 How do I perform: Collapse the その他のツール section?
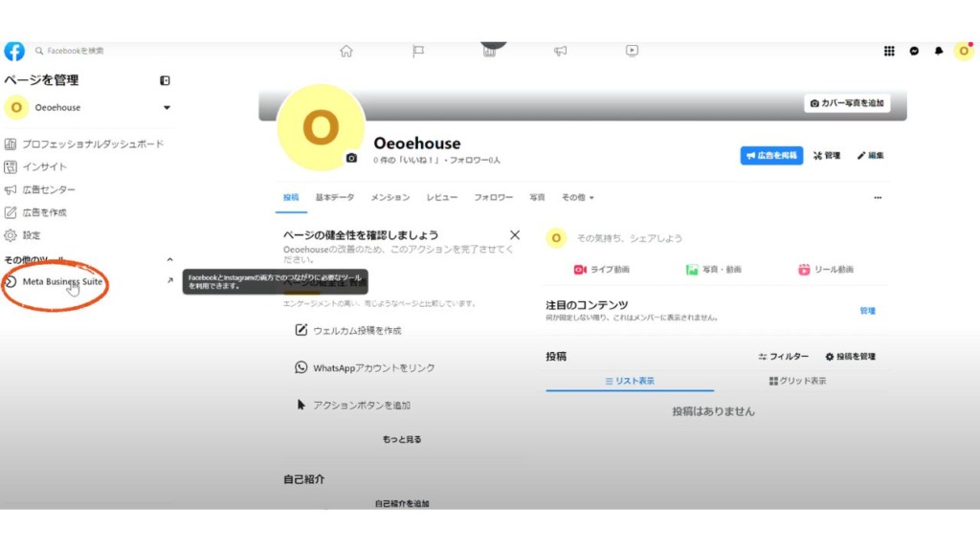(x=170, y=259)
